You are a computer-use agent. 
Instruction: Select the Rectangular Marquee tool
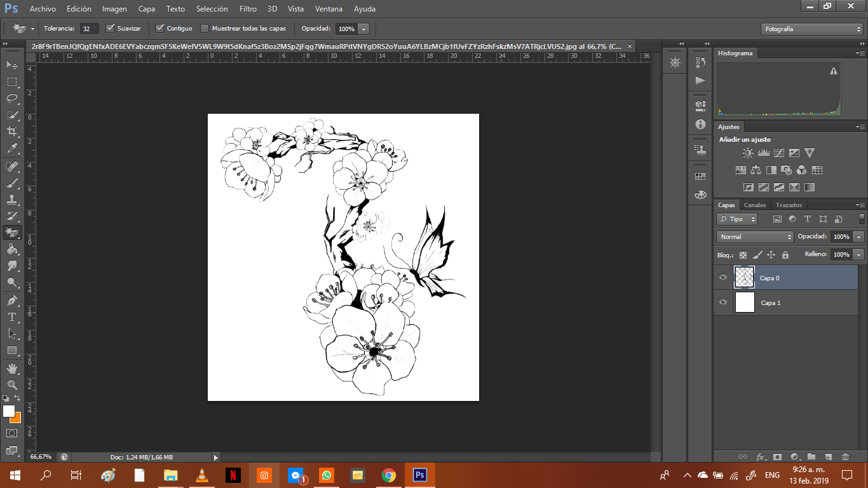pos(12,82)
